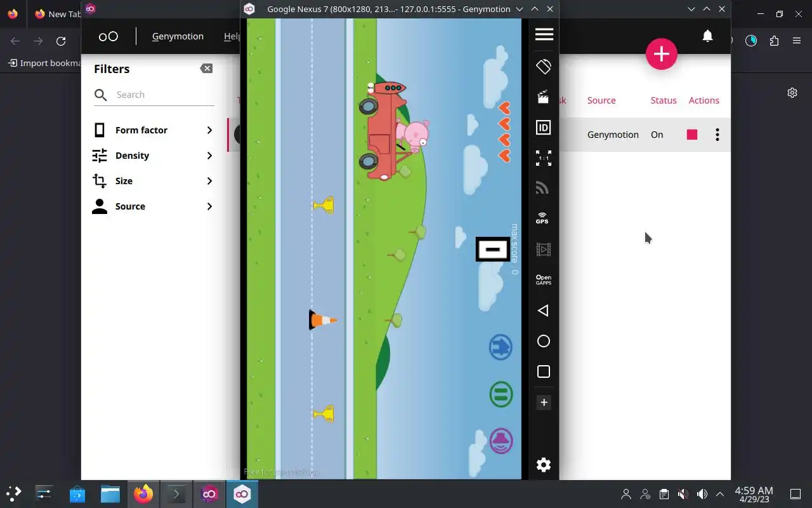Expand the Source filter

[153, 206]
